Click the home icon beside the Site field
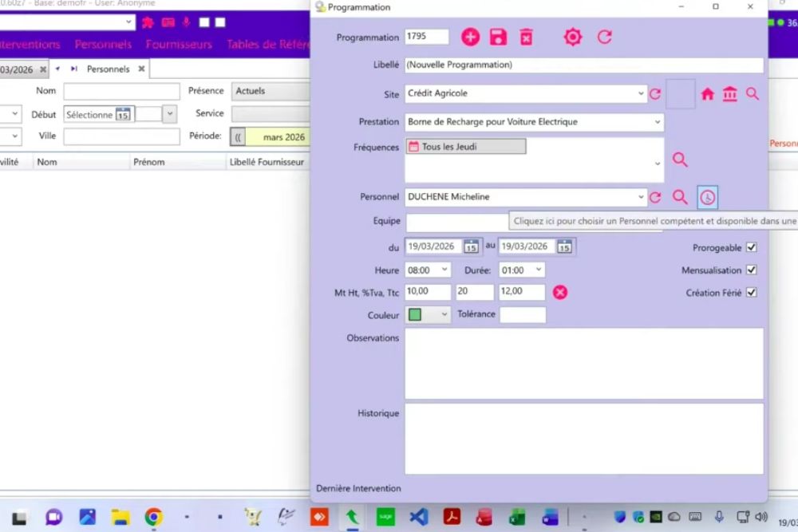Image resolution: width=798 pixels, height=532 pixels. (707, 94)
